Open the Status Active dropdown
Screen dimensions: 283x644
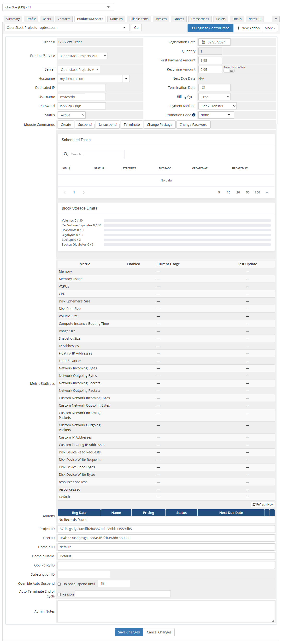click(x=72, y=115)
